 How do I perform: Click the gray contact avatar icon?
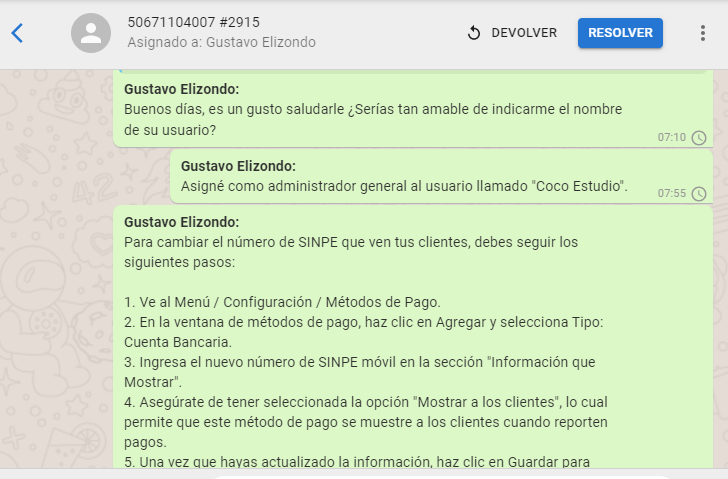[91, 33]
